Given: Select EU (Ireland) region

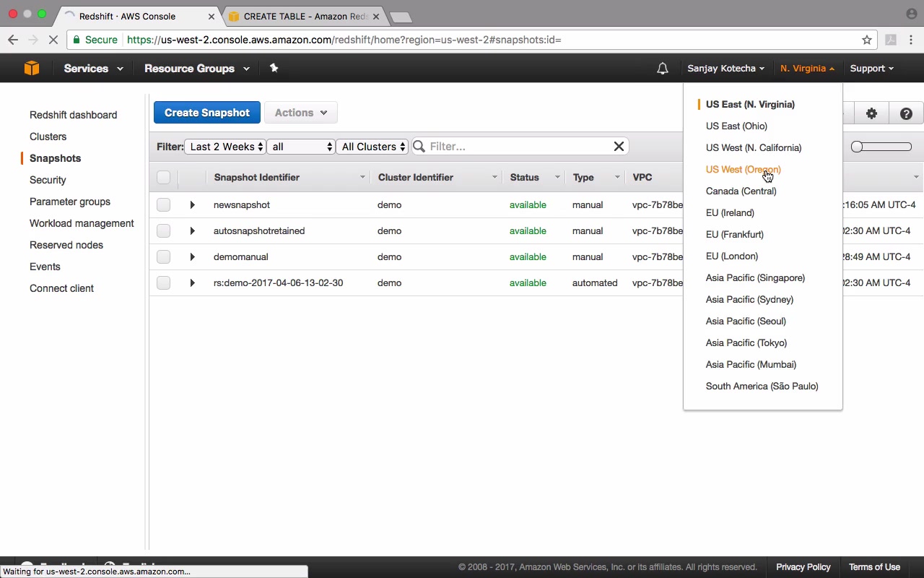Looking at the screenshot, I should point(730,212).
